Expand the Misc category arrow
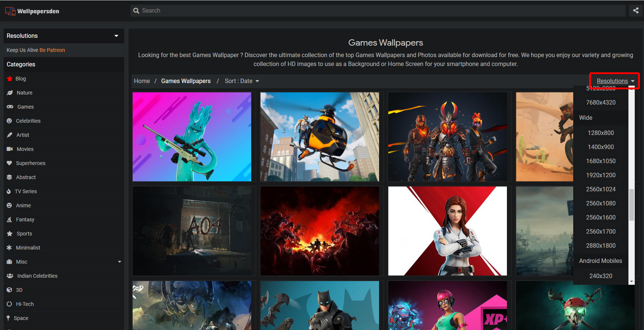Viewport: 644px width, 330px height. point(120,262)
